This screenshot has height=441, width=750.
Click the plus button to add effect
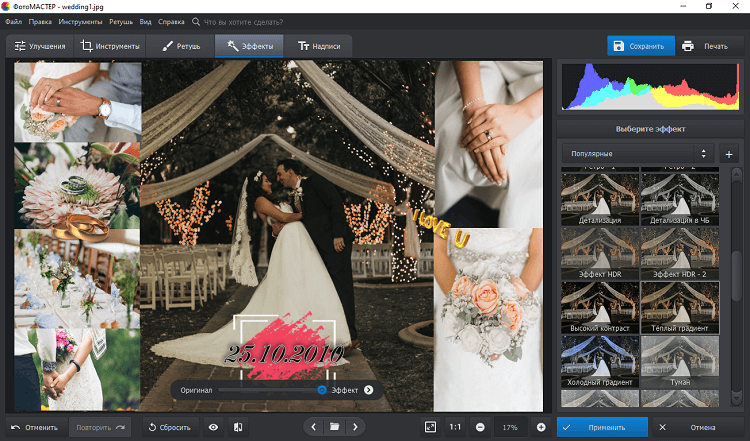tap(729, 154)
